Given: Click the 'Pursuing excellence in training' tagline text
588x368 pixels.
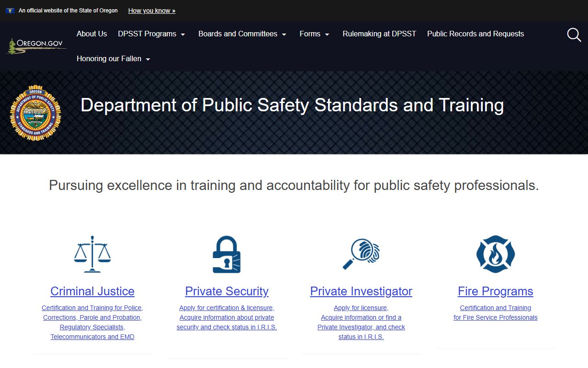Looking at the screenshot, I should pyautogui.click(x=294, y=185).
